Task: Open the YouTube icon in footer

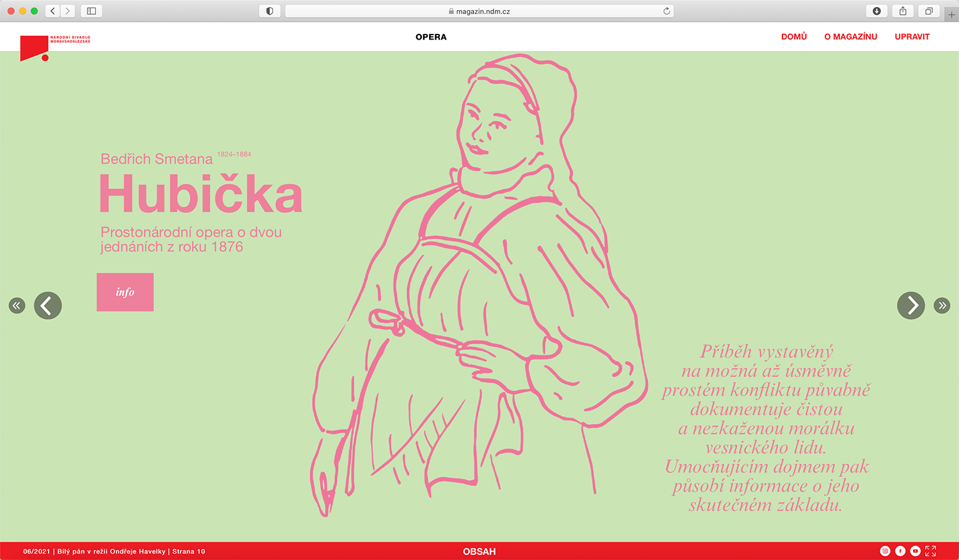Action: (x=916, y=551)
